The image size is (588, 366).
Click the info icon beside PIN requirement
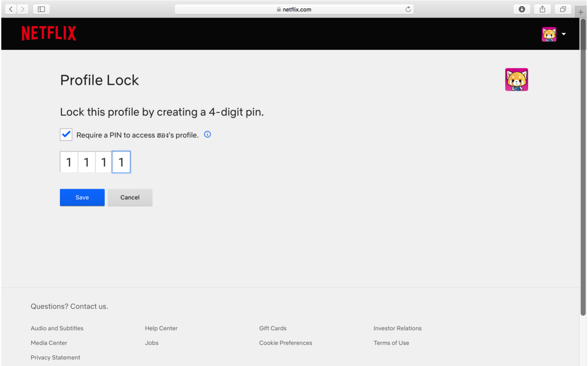point(208,135)
